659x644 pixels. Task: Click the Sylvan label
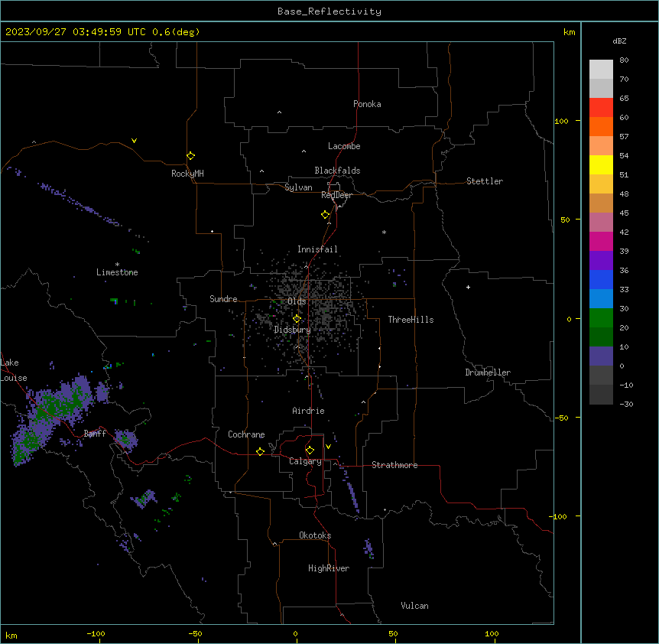click(x=298, y=187)
